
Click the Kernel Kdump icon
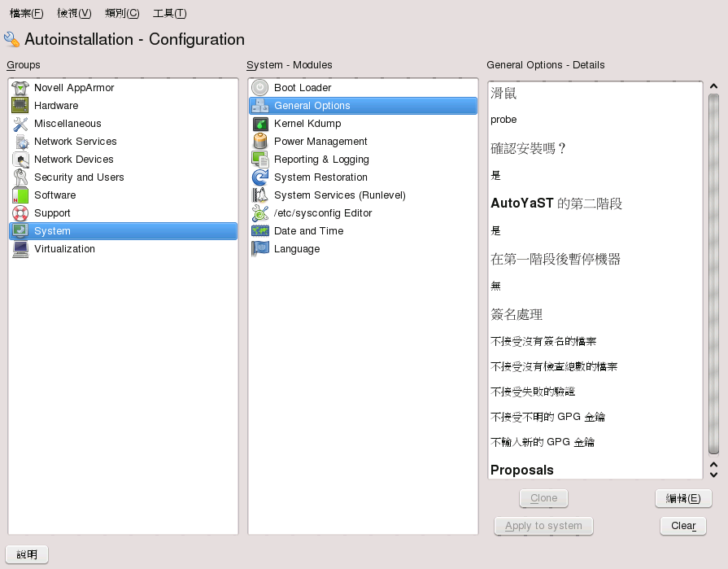(260, 124)
